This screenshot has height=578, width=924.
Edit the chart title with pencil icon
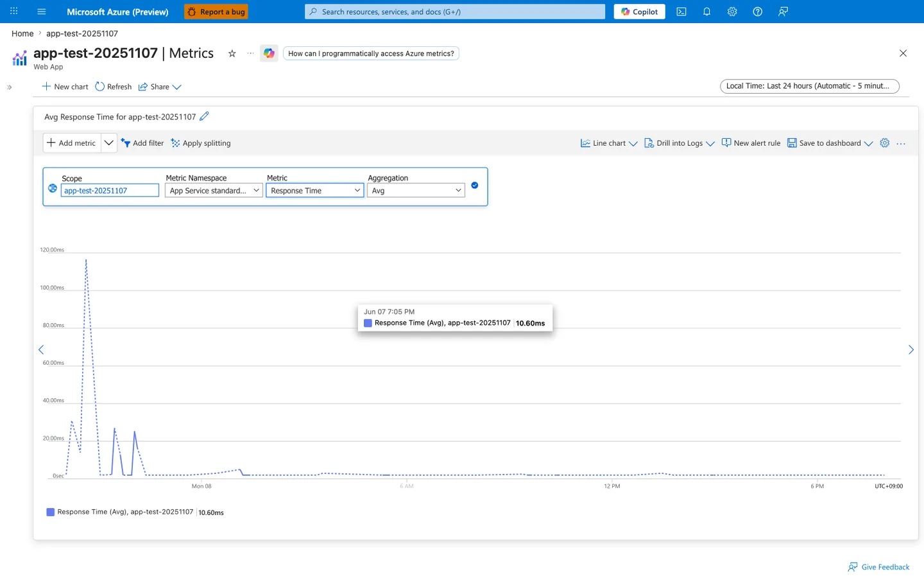[x=204, y=116]
